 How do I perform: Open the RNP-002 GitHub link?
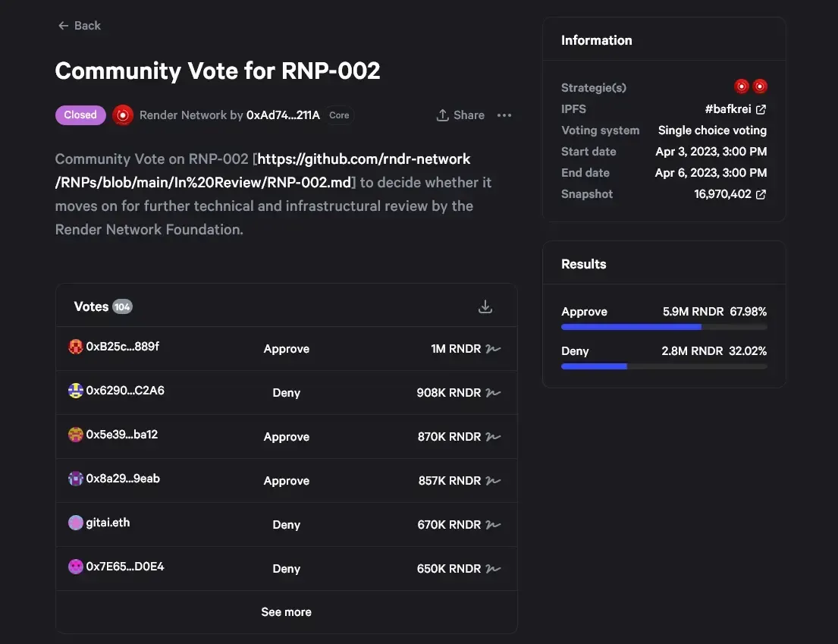(263, 171)
